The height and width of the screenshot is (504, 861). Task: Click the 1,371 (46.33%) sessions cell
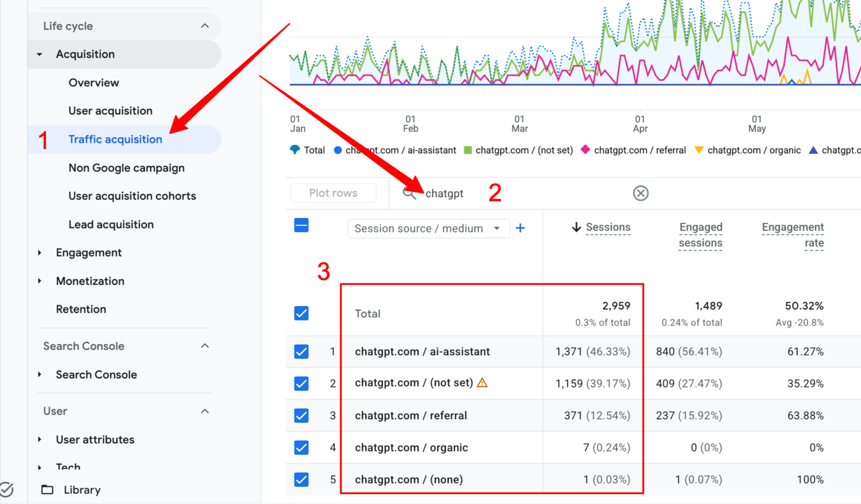point(592,352)
